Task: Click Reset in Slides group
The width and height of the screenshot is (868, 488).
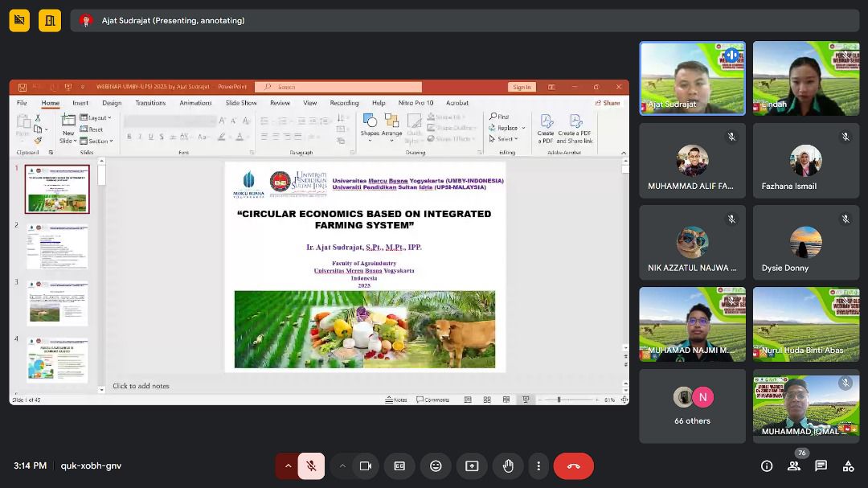Action: click(x=92, y=129)
